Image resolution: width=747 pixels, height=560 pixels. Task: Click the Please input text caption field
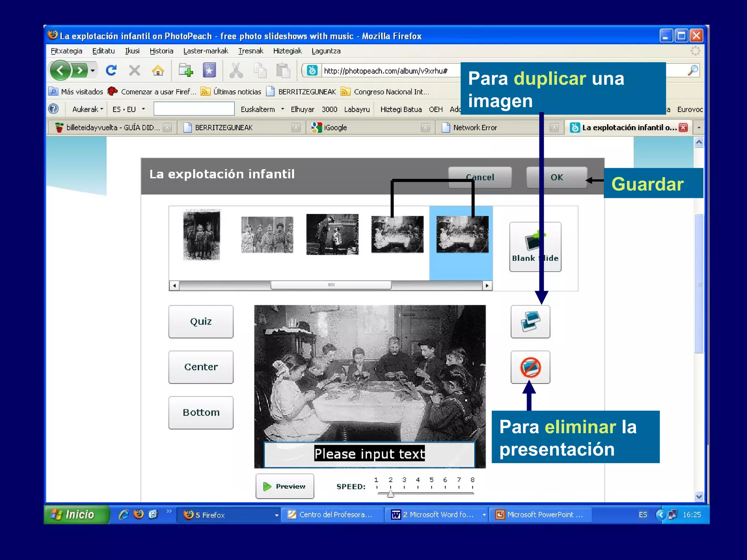[369, 454]
